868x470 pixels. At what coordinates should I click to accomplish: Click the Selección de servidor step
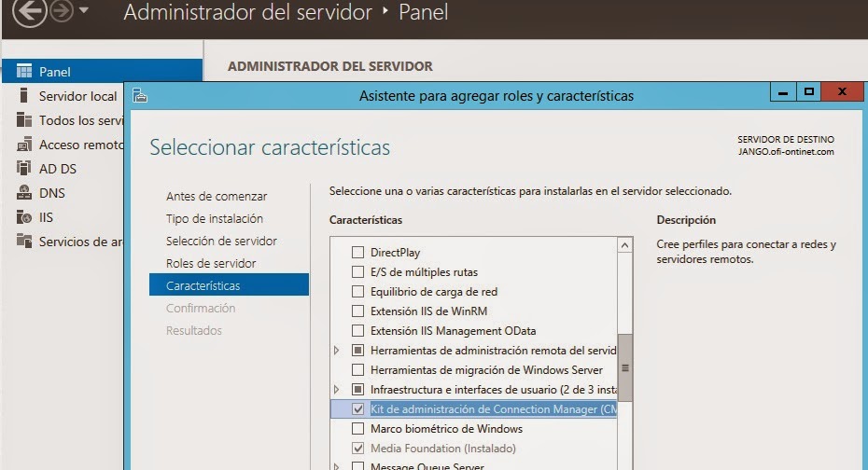pos(221,242)
